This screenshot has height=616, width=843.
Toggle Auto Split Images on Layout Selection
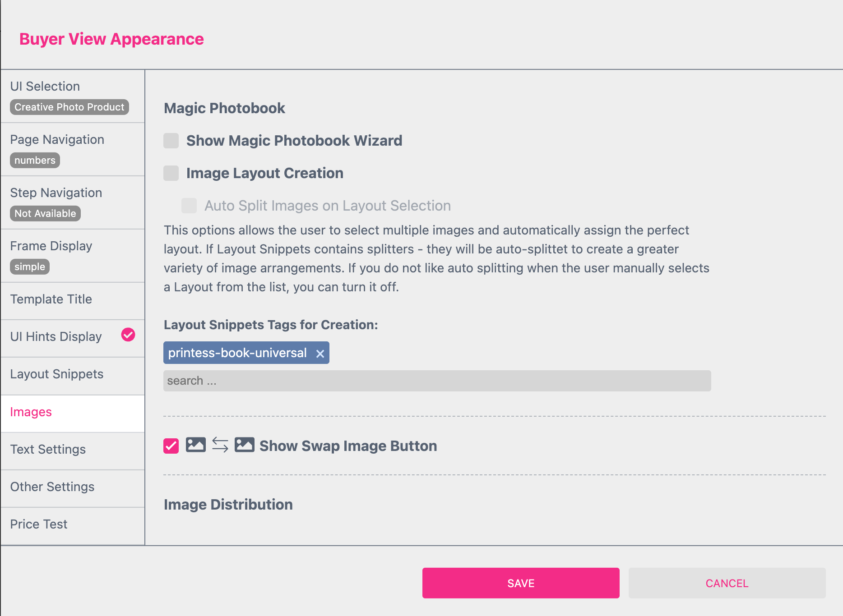189,206
